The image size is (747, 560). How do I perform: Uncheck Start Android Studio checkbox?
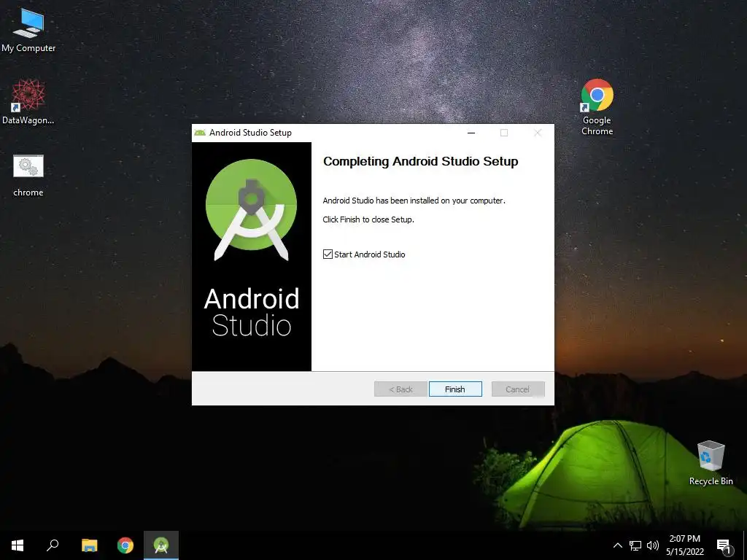[328, 254]
